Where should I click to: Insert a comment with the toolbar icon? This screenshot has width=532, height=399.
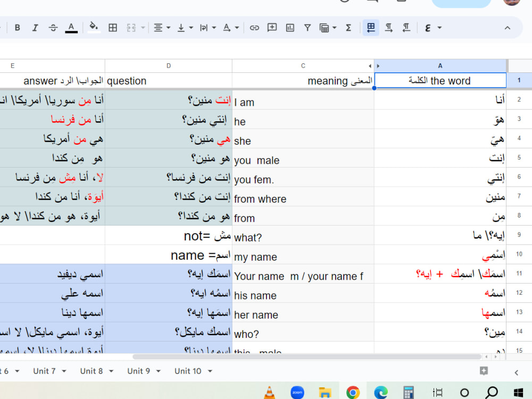(272, 27)
